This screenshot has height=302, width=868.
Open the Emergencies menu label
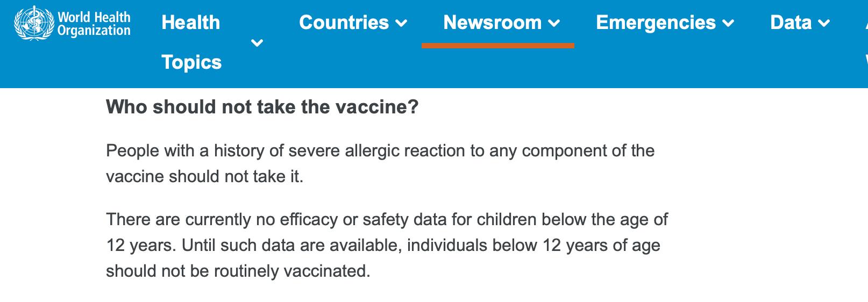click(x=656, y=23)
